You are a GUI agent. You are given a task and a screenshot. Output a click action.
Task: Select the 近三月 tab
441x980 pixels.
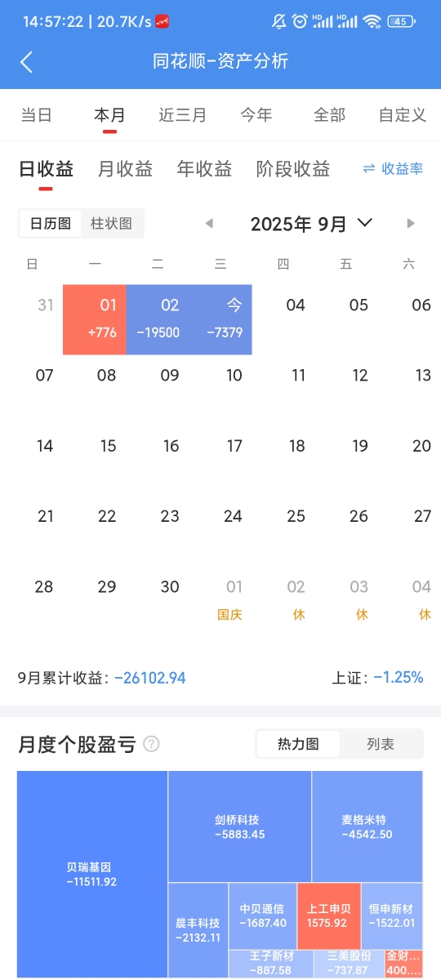click(183, 115)
